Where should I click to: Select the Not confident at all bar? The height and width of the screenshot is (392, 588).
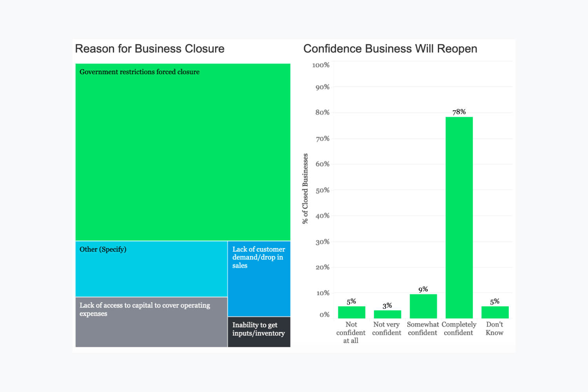[352, 312]
